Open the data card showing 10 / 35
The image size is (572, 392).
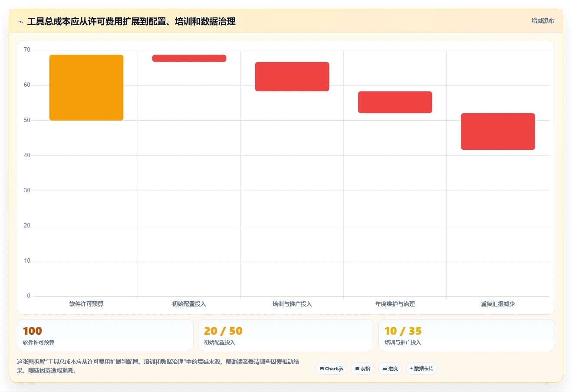pyautogui.click(x=467, y=335)
